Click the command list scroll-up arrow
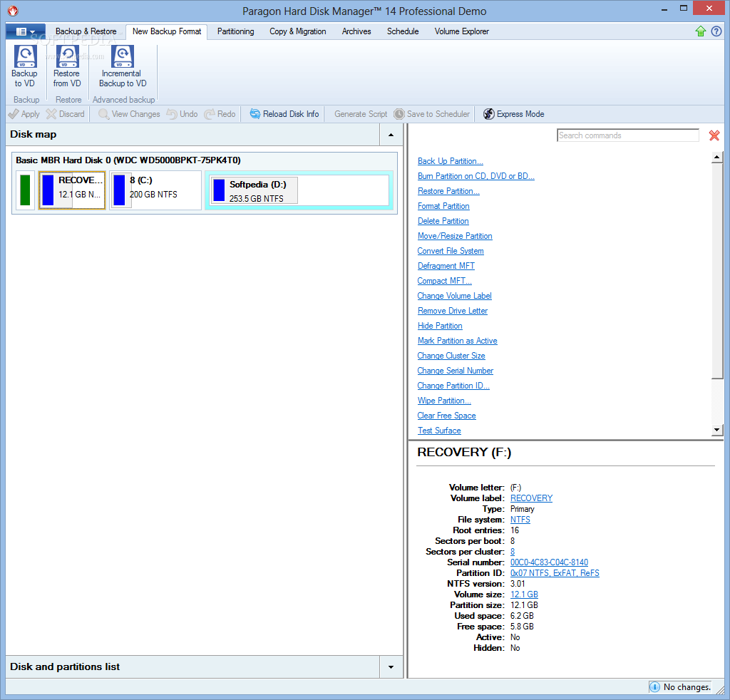Viewport: 730px width, 700px height. [717, 158]
